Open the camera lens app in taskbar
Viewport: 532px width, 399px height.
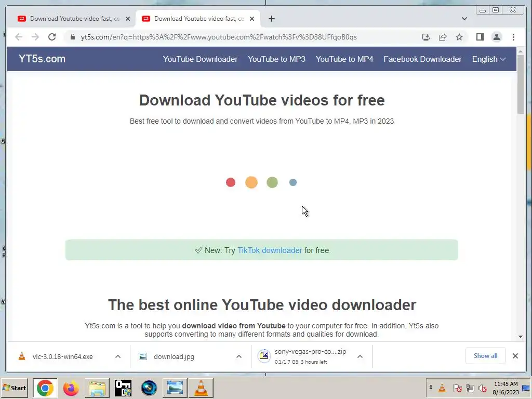coord(149,388)
